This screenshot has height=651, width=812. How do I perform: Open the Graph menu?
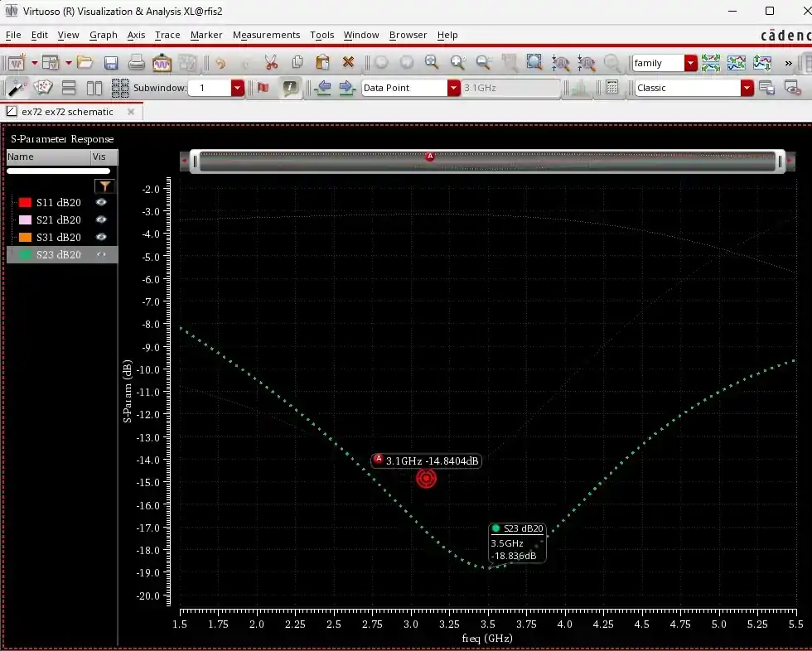[104, 35]
